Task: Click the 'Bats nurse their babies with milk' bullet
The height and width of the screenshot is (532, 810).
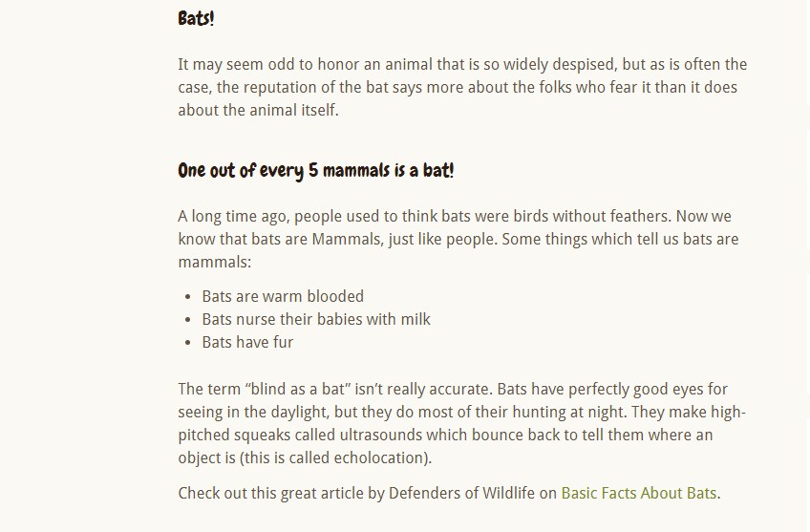Action: (315, 319)
